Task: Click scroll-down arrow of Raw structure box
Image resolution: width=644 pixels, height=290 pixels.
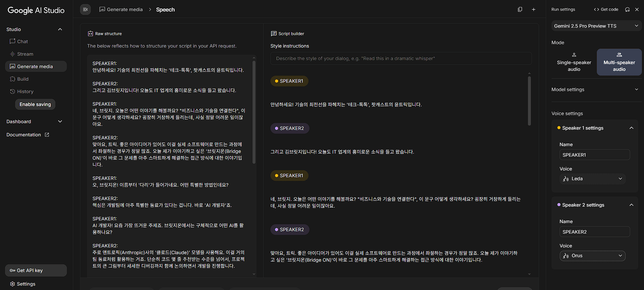Action: [x=254, y=274]
